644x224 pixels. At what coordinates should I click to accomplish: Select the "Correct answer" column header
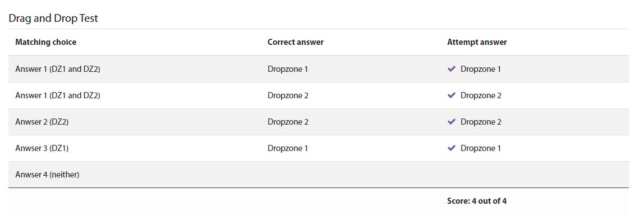[295, 42]
